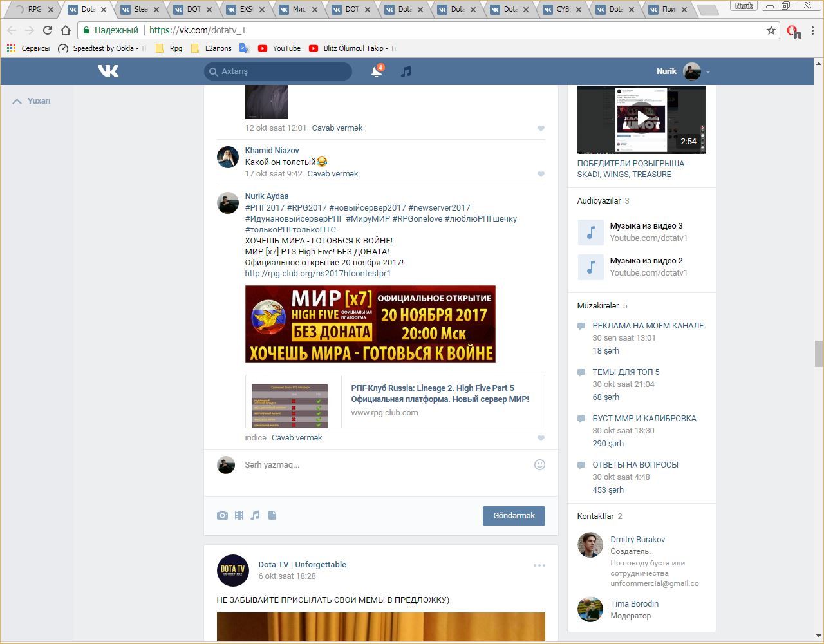Like Khamid Niazov's comment

click(541, 174)
